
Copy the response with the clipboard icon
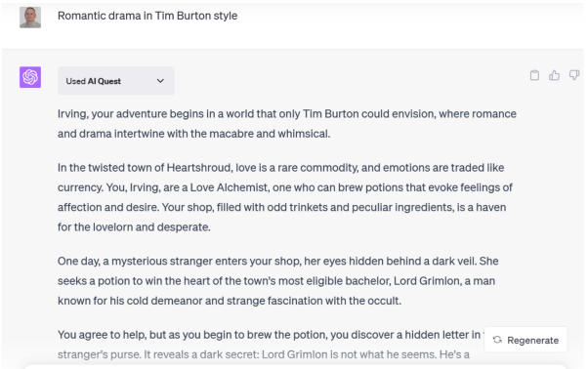pyautogui.click(x=534, y=75)
